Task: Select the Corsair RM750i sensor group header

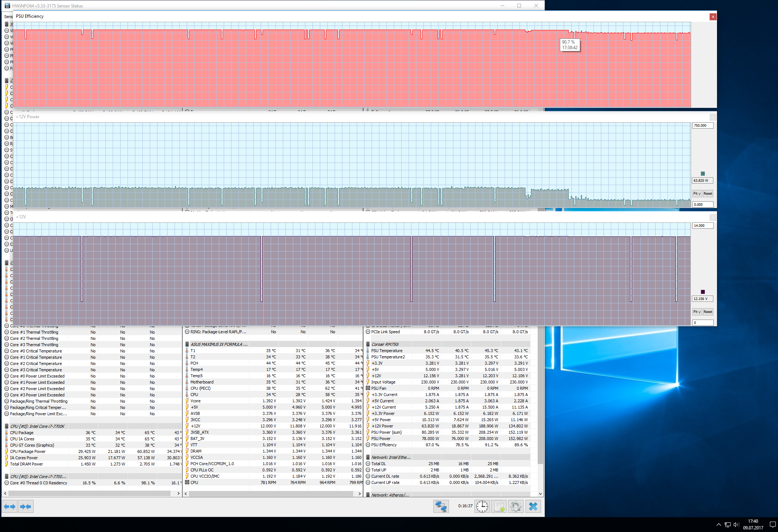Action: click(385, 344)
